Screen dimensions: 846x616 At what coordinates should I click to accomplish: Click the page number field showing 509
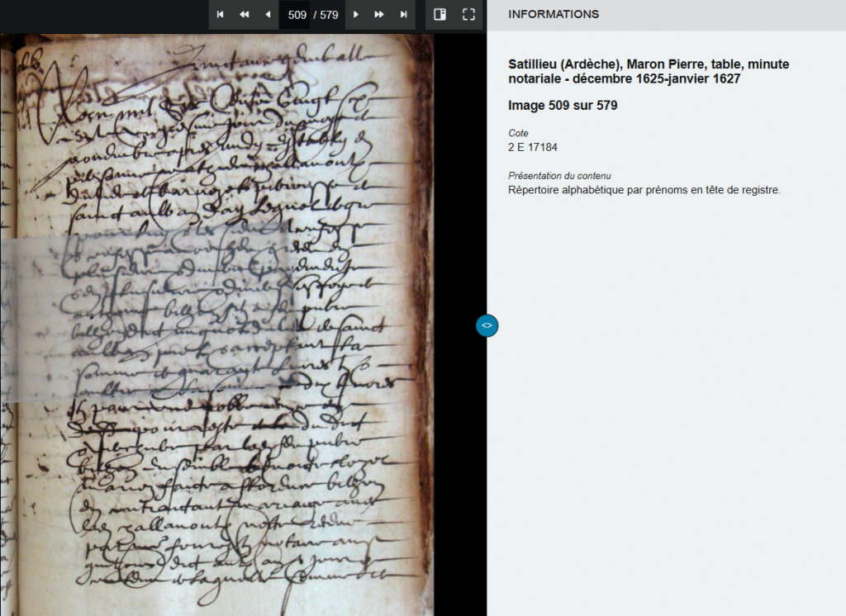[x=297, y=15]
